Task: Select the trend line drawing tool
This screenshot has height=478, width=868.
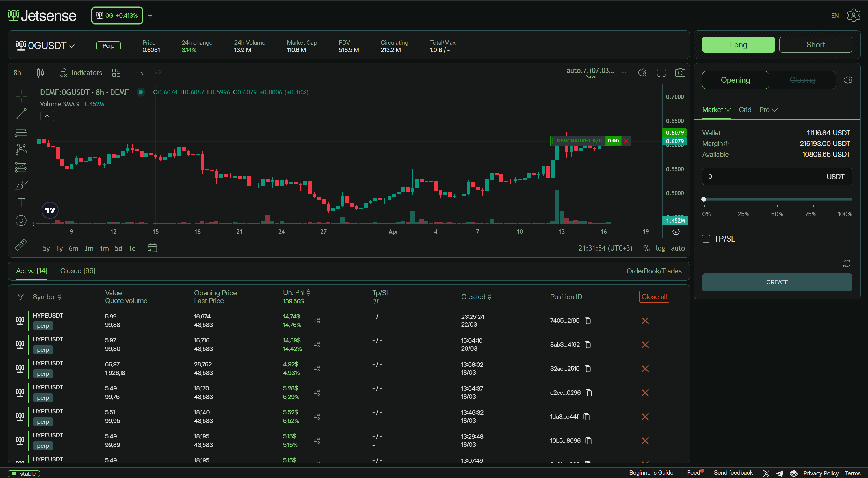Action: point(21,114)
